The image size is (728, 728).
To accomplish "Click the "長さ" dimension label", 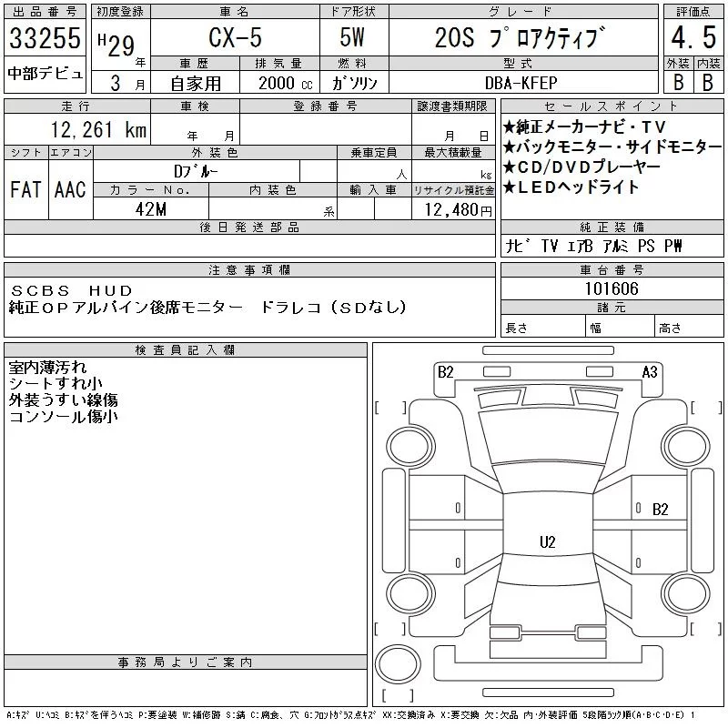I will (516, 328).
